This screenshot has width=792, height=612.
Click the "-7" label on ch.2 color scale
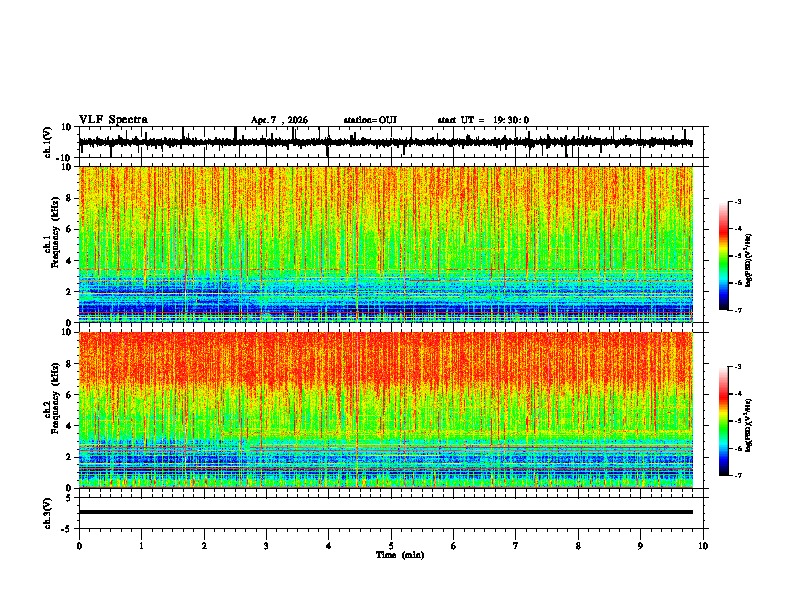pyautogui.click(x=738, y=476)
